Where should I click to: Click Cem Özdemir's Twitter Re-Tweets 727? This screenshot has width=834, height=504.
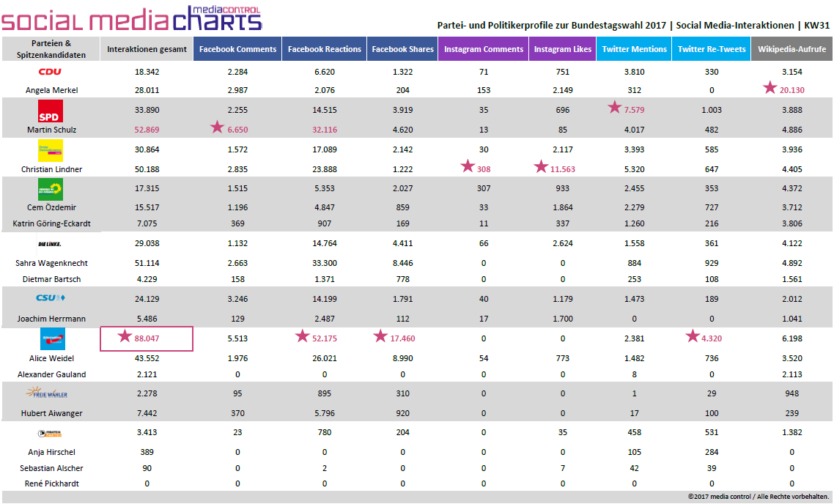coord(712,207)
